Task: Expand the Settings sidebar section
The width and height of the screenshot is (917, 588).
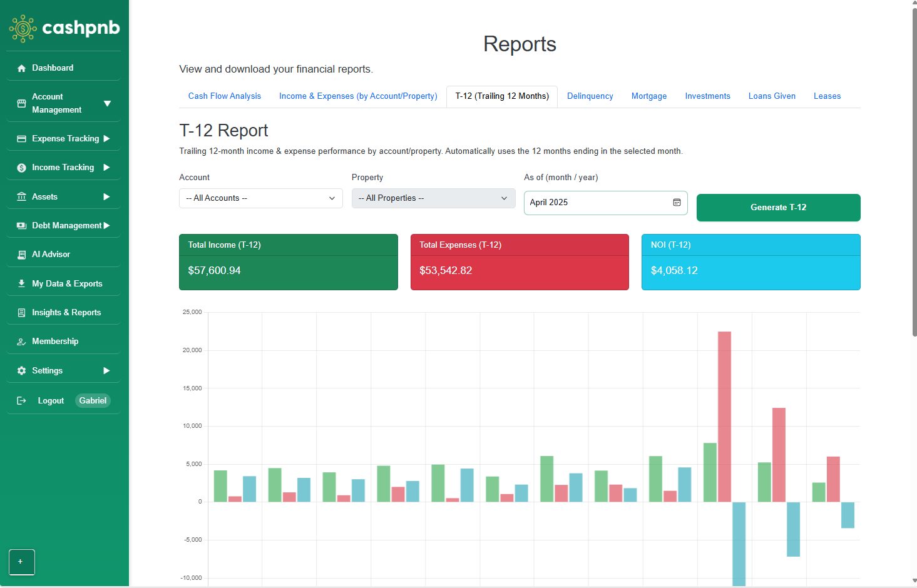Action: (x=106, y=370)
